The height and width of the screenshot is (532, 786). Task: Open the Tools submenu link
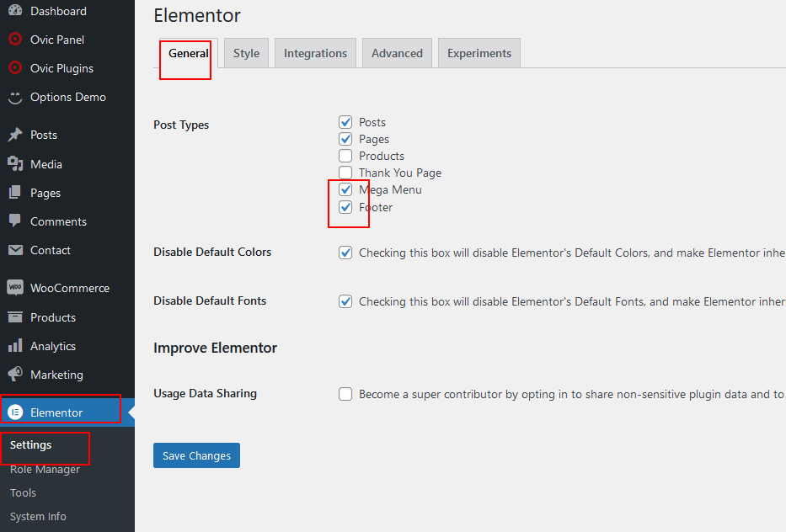pos(23,492)
